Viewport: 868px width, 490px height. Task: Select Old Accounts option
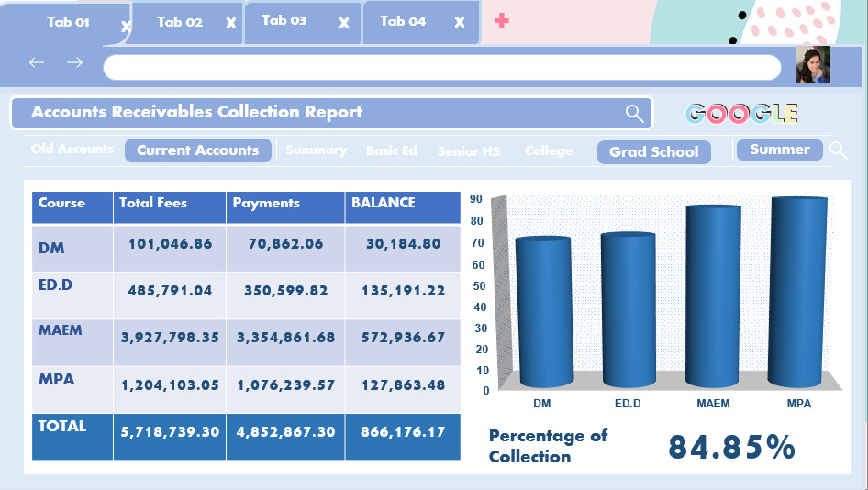(x=72, y=149)
